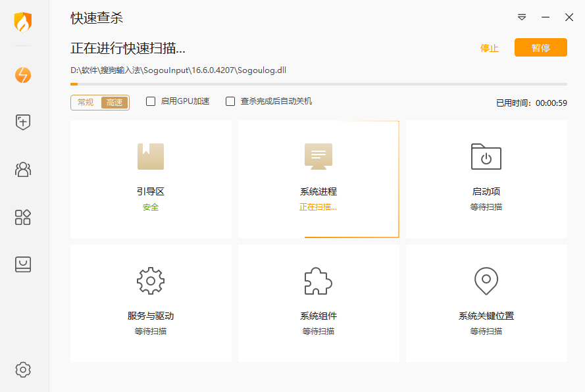Click the system components puzzle icon
The height and width of the screenshot is (392, 585).
(x=318, y=281)
